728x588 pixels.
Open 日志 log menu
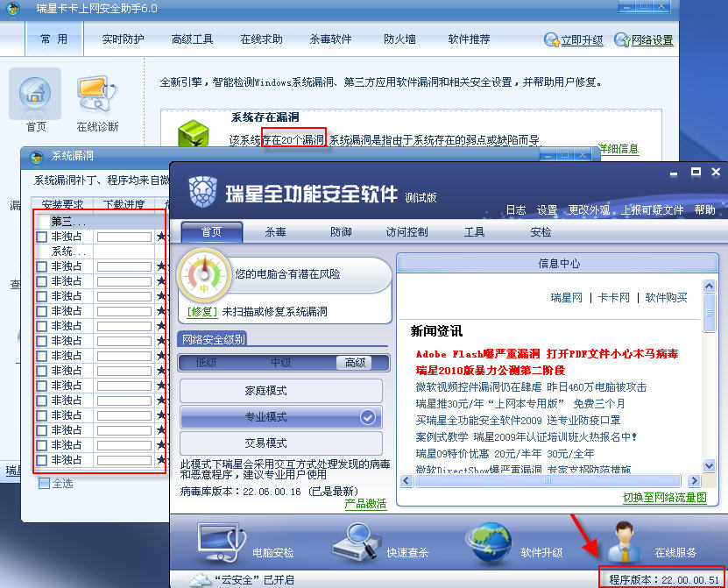pyautogui.click(x=516, y=210)
